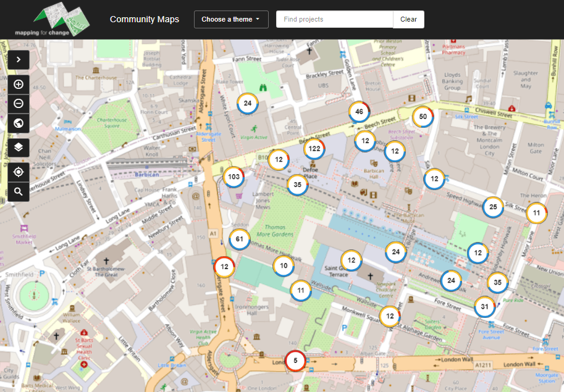The image size is (564, 392).
Task: Open the map layers control
Action: click(19, 147)
